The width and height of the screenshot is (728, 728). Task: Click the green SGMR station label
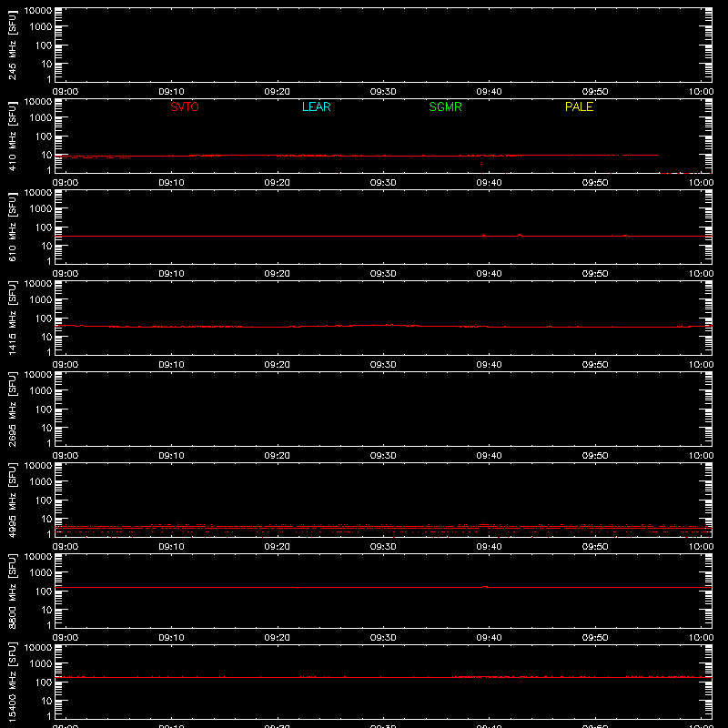click(x=445, y=106)
